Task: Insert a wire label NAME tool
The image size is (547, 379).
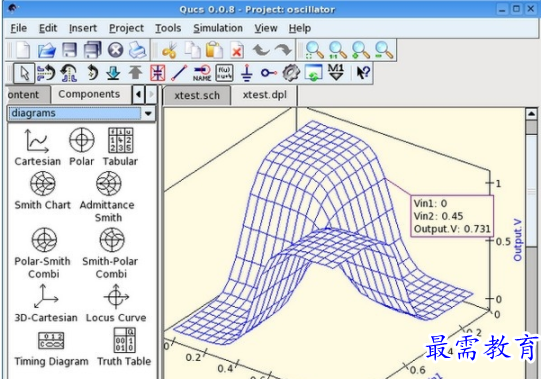Action: click(202, 73)
